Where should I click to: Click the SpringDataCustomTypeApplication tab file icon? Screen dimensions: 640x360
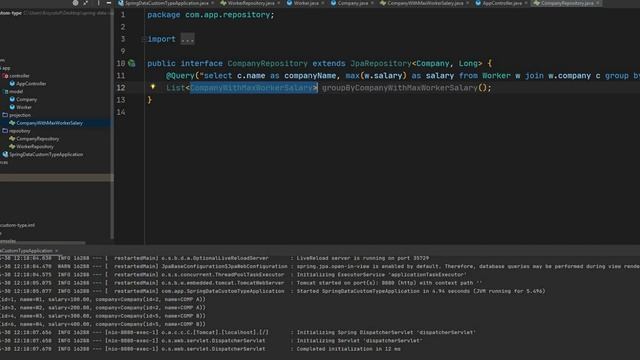coord(121,3)
